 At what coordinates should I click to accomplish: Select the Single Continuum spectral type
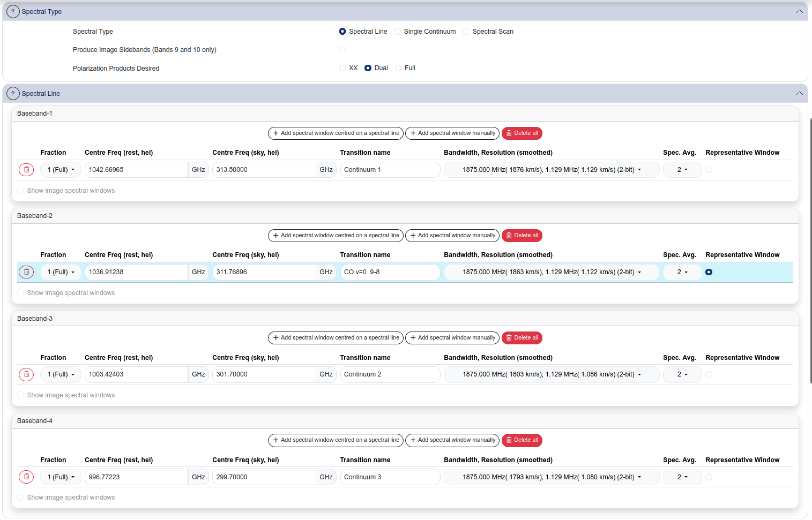pyautogui.click(x=397, y=32)
